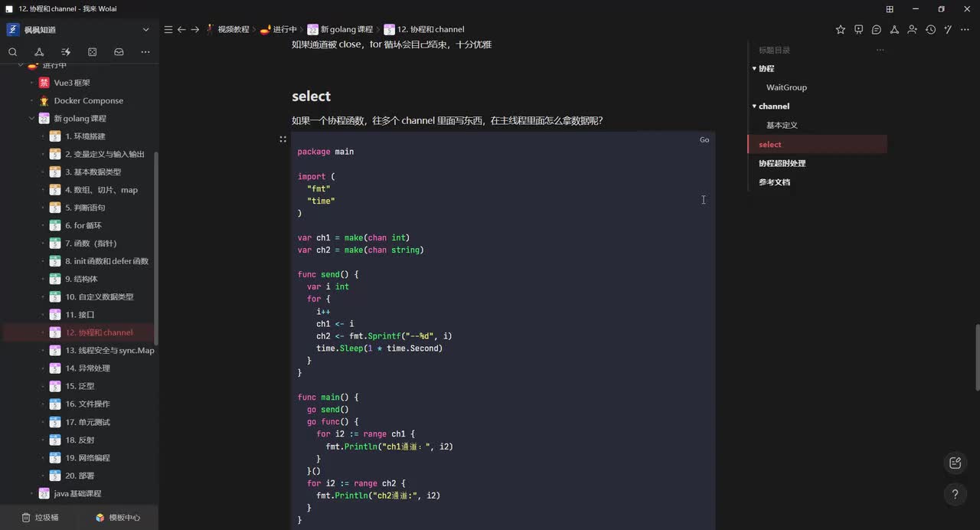Open the sidebar three-dots more menu
The image size is (980, 530).
coord(145,52)
